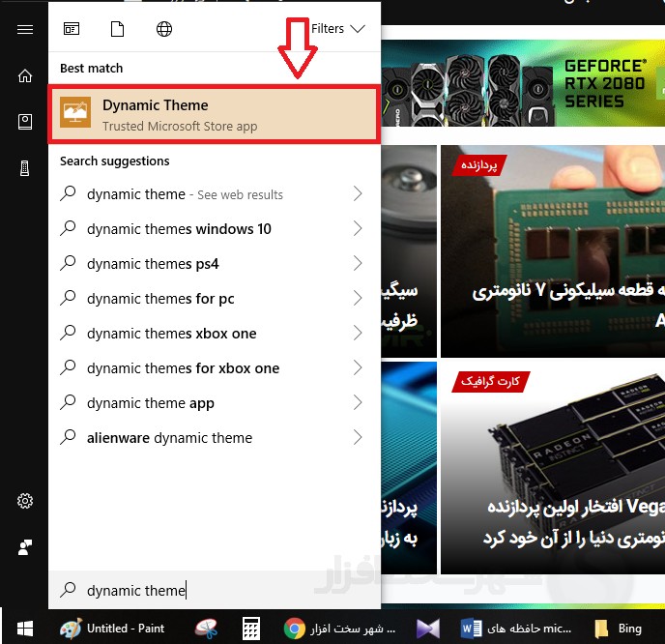Click the Home icon in sidebar
The width and height of the screenshot is (665, 644).
(x=25, y=76)
